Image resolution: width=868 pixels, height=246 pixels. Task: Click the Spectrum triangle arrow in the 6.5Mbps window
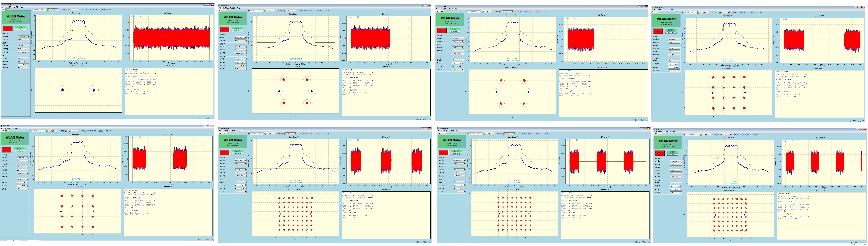81,13
